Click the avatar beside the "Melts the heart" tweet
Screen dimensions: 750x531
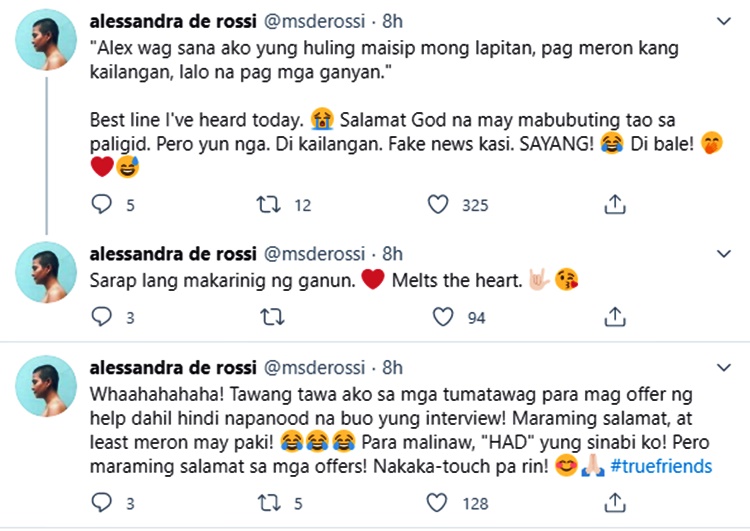pos(46,273)
